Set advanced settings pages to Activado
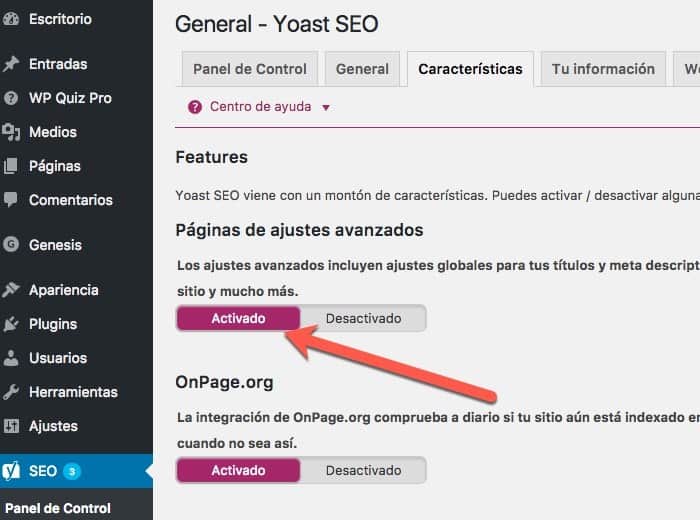Screen dimensions: 700x520 pos(238,318)
